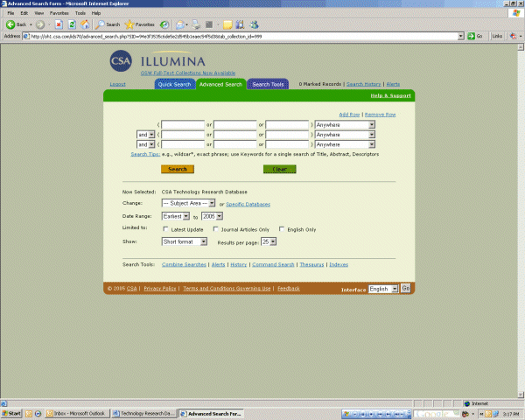Image resolution: width=525 pixels, height=420 pixels.
Task: Click the yellow Search button
Action: [x=178, y=169]
